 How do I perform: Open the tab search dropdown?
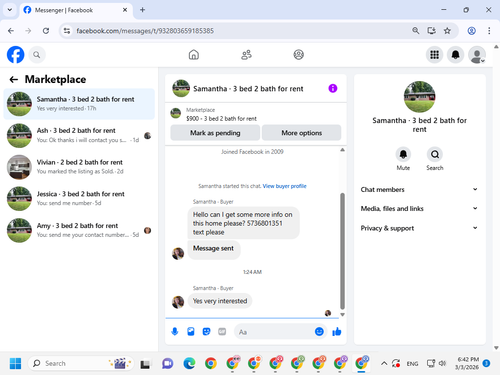point(10,10)
